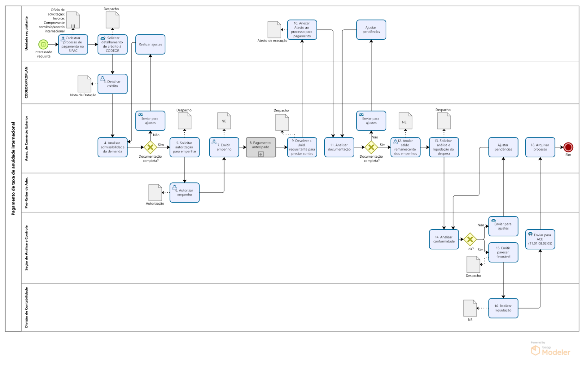Select the red 'Fim' end event
Viewport: 588px width, 381px height.
pyautogui.click(x=568, y=147)
